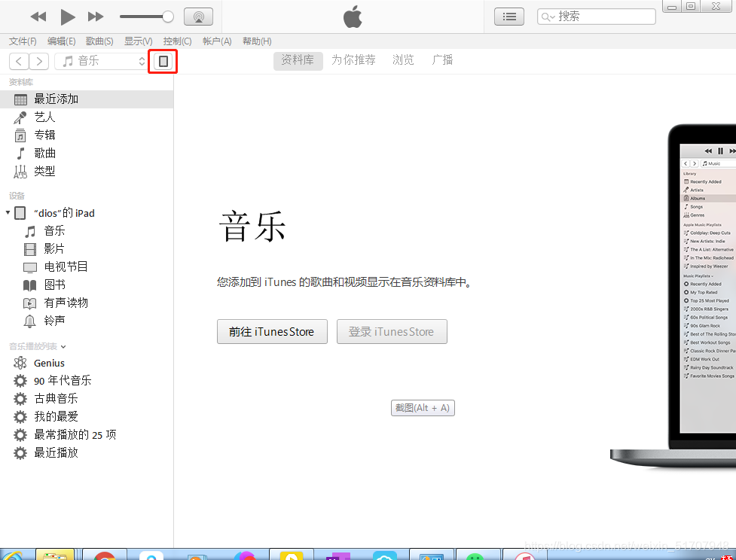
Task: Select 最近添加 in the library sidebar
Action: pos(87,99)
